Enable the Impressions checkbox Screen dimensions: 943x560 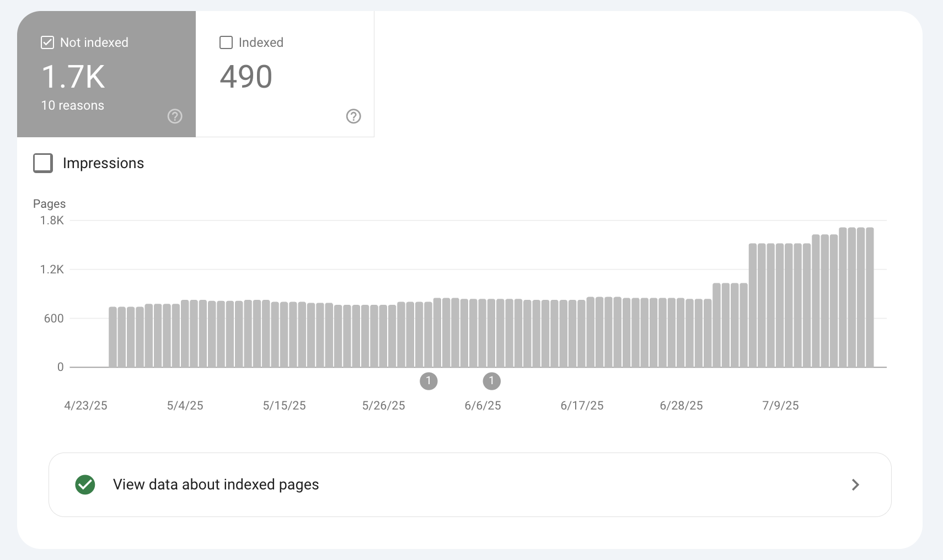pyautogui.click(x=42, y=163)
